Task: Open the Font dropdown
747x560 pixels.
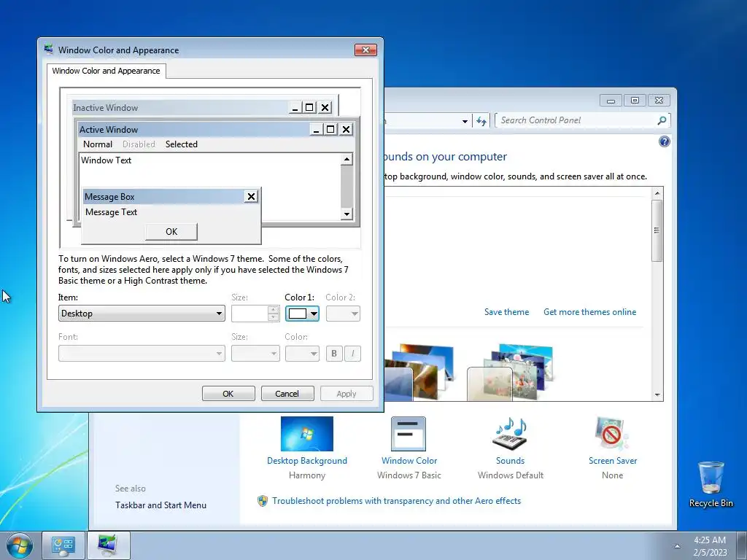Action: [142, 354]
